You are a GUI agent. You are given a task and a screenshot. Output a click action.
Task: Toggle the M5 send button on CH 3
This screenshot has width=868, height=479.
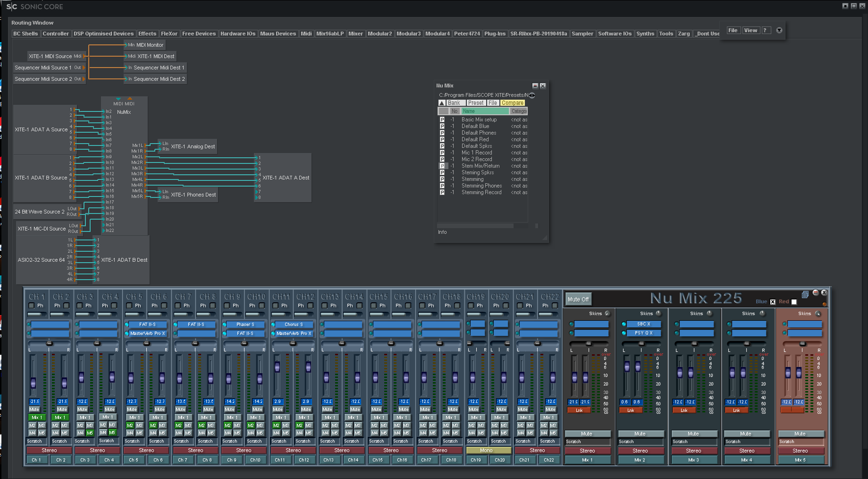90,433
